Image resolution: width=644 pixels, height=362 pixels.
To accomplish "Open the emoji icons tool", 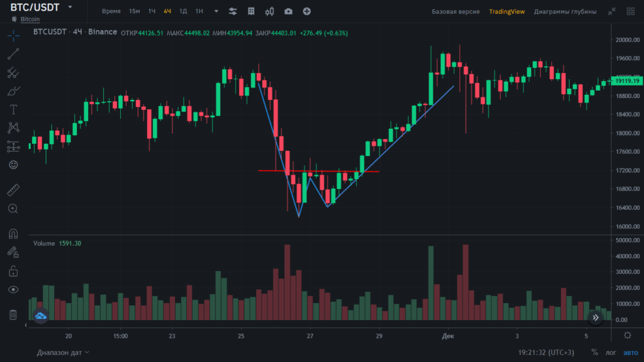I will tap(13, 165).
